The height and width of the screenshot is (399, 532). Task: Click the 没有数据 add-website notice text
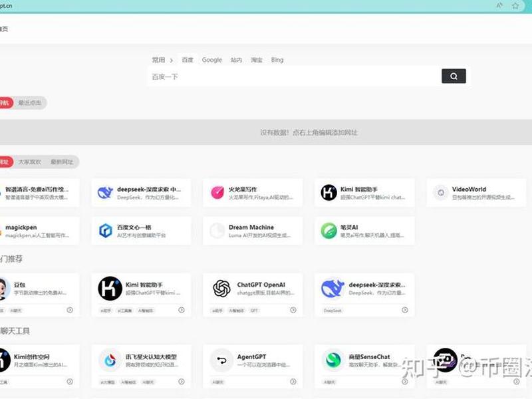(309, 132)
